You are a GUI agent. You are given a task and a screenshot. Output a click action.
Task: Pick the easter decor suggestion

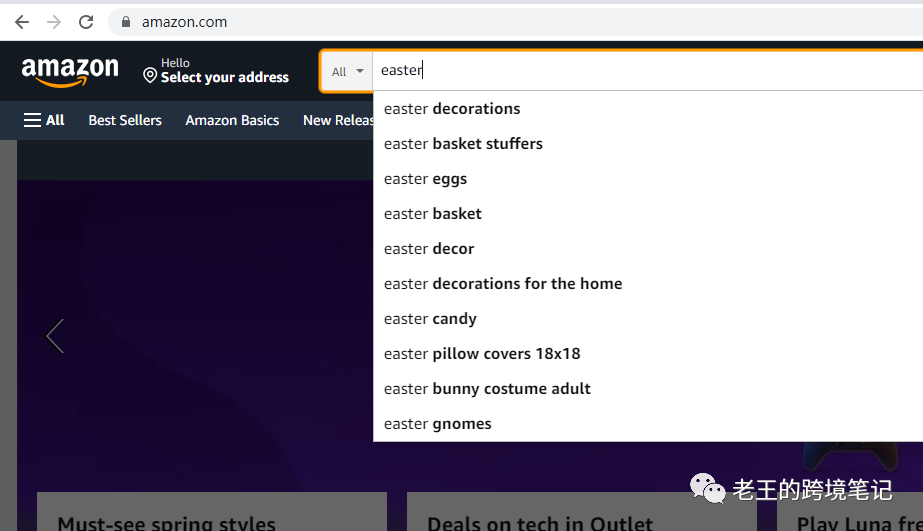pyautogui.click(x=648, y=249)
